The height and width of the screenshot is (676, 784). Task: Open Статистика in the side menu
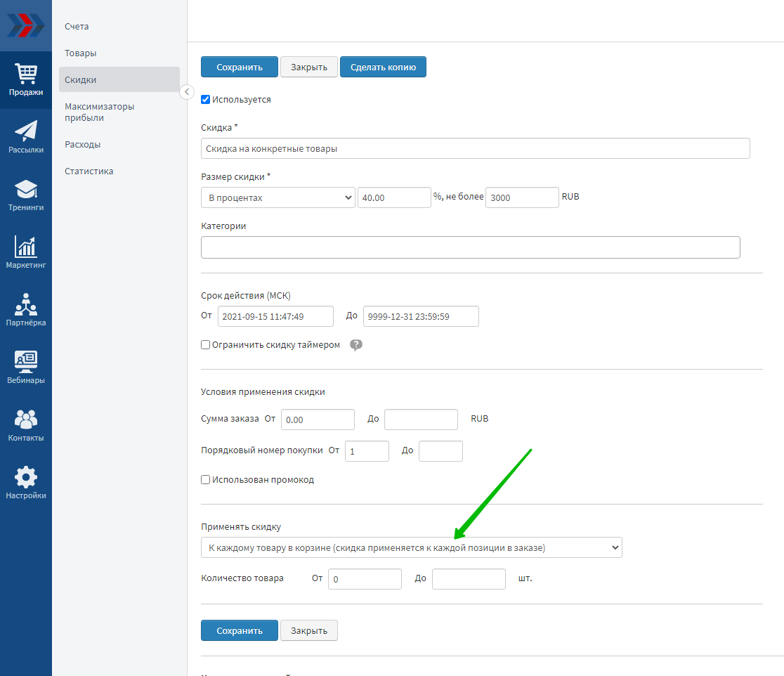point(89,171)
